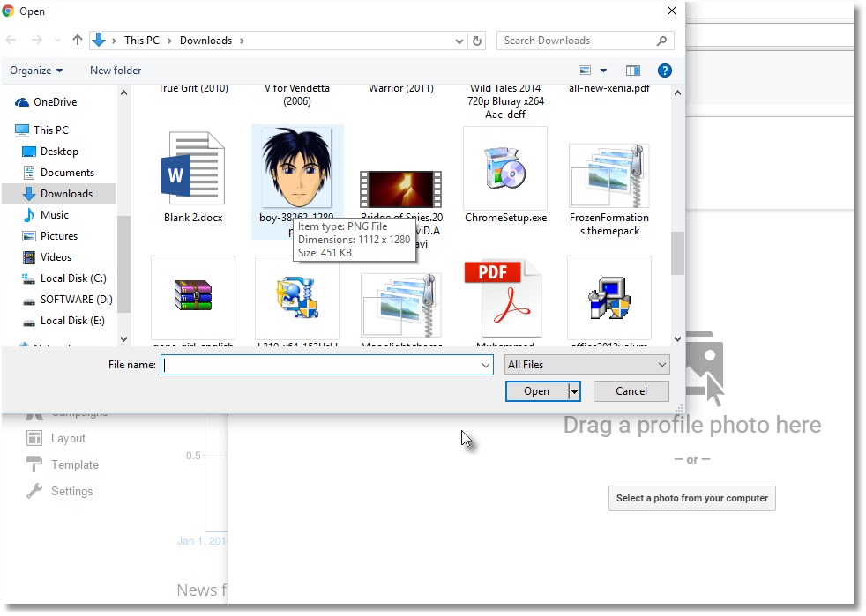
Task: Open Pictures in navigation pane
Action: [58, 236]
